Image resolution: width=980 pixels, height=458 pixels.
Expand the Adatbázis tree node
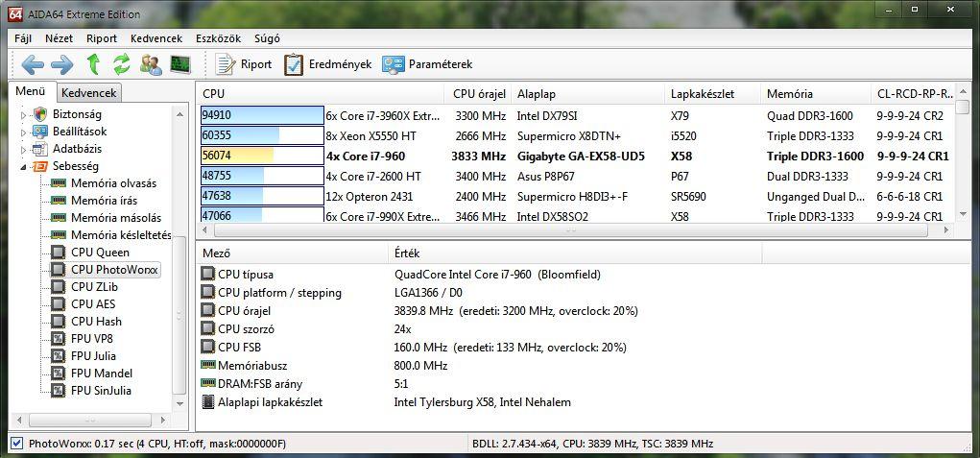coord(24,150)
